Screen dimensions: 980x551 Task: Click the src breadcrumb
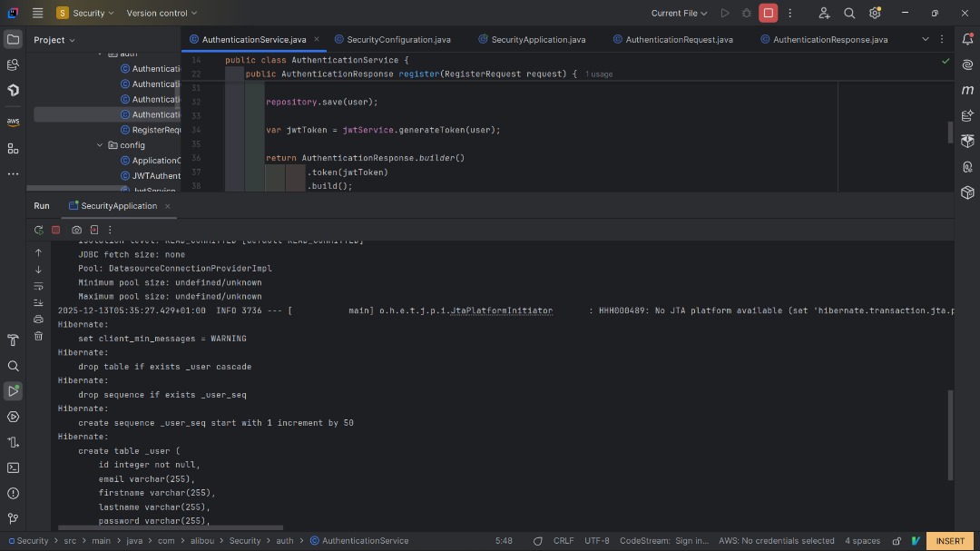tap(69, 541)
